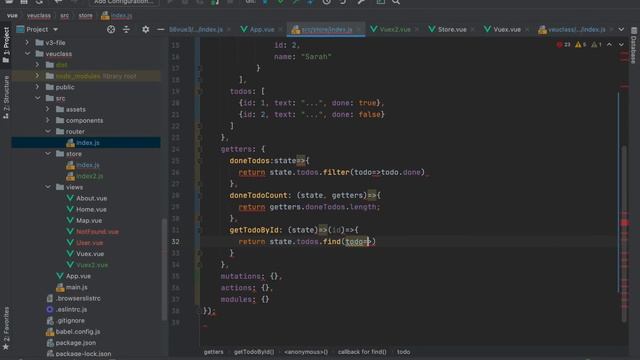The image size is (640, 360).
Task: Collapse the views folder arrow
Action: (48, 187)
